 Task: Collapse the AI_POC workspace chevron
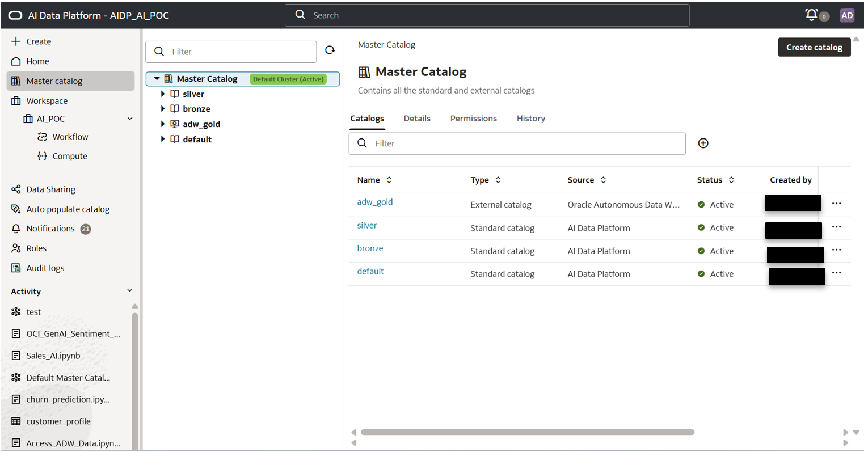click(x=130, y=119)
